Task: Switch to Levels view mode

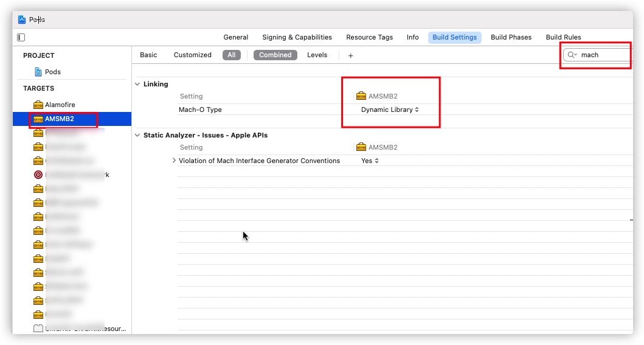Action: coord(317,55)
